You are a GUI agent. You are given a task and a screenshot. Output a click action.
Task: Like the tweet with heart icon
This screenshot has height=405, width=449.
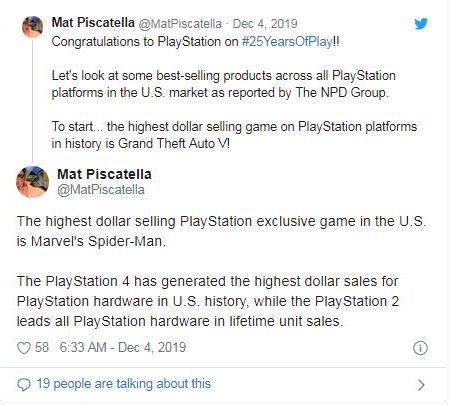point(24,348)
